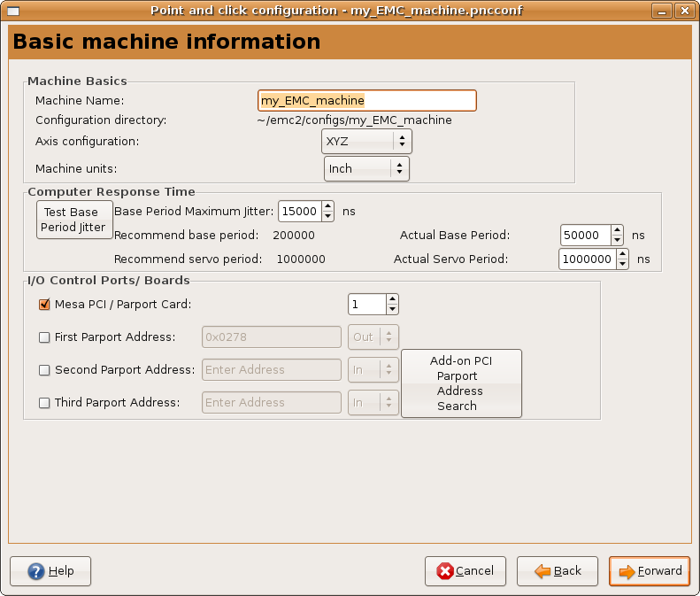Increase the Mesa PCI card count

[x=392, y=299]
